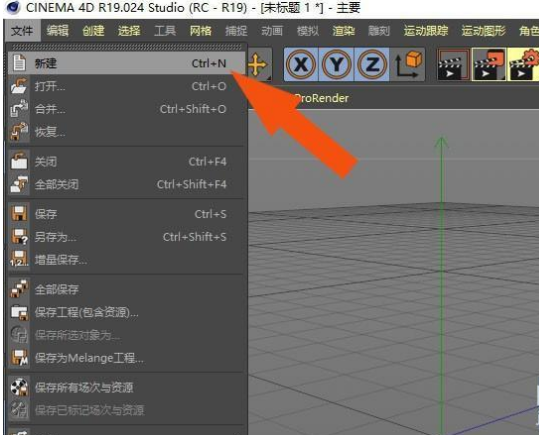
Task: Open the 雕刻 (Sculpt) menu
Action: [379, 31]
